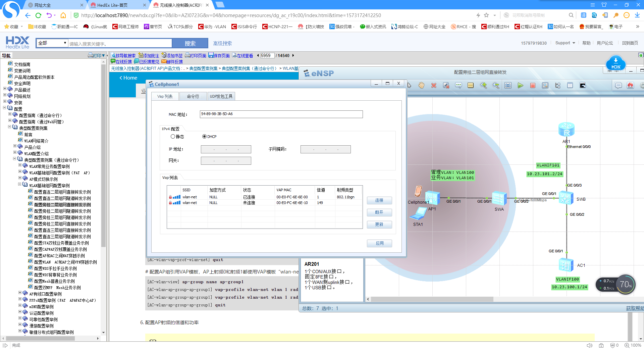This screenshot has width=644, height=349.
Task: Start devices with the green play icon
Action: point(520,86)
